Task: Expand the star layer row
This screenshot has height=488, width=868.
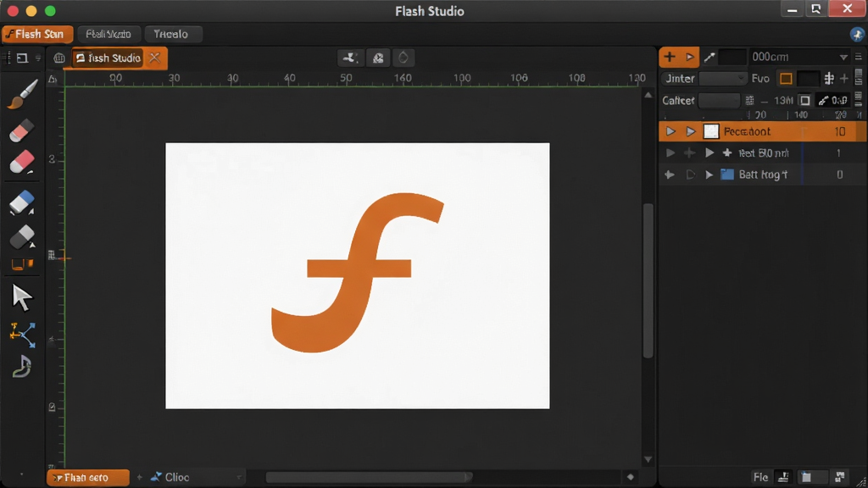Action: (709, 152)
